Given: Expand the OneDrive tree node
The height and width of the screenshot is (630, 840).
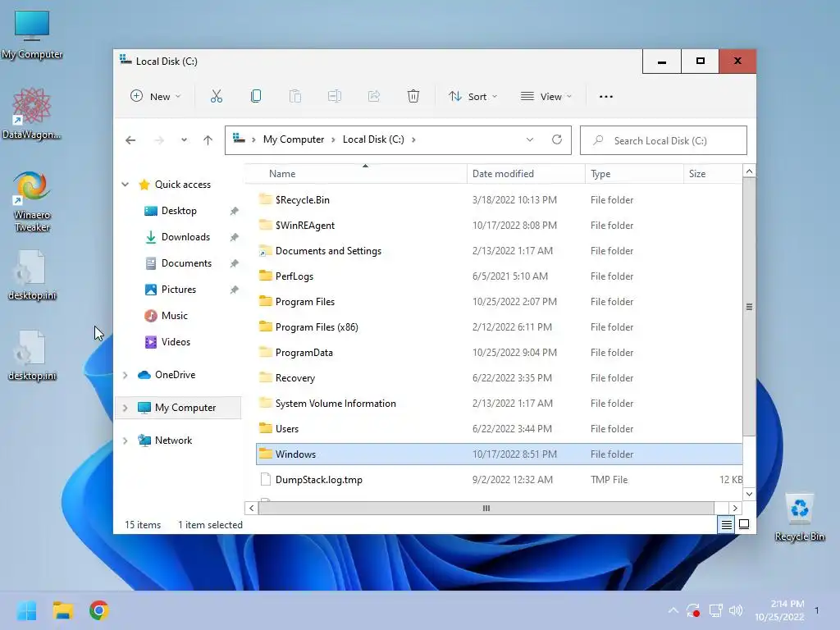Looking at the screenshot, I should pyautogui.click(x=126, y=375).
